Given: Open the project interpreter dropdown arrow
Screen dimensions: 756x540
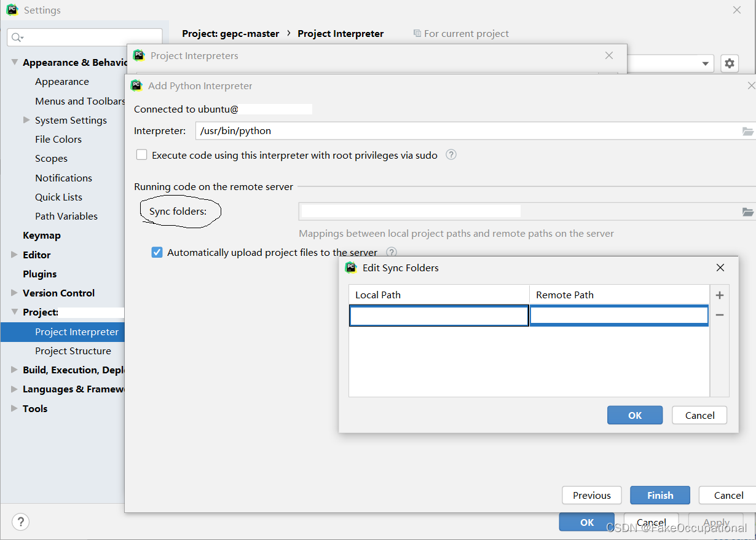Looking at the screenshot, I should point(705,63).
